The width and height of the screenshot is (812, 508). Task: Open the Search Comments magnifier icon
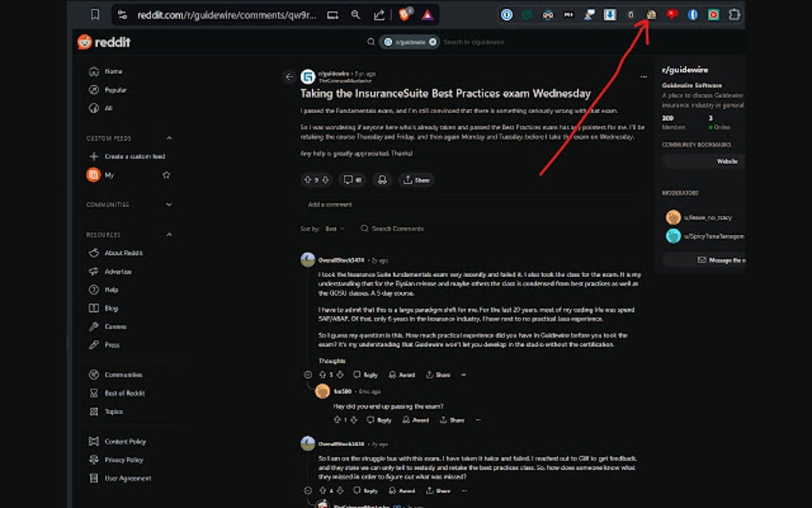click(x=365, y=229)
